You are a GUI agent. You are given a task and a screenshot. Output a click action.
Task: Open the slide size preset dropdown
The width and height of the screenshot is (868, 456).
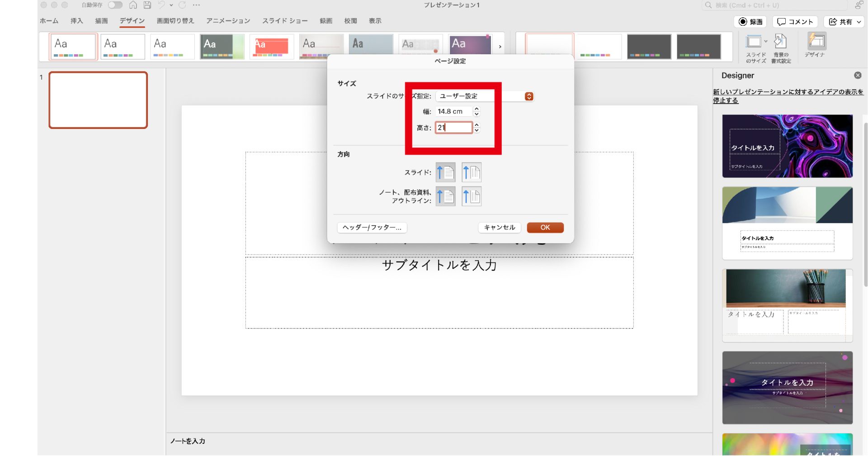tap(529, 96)
